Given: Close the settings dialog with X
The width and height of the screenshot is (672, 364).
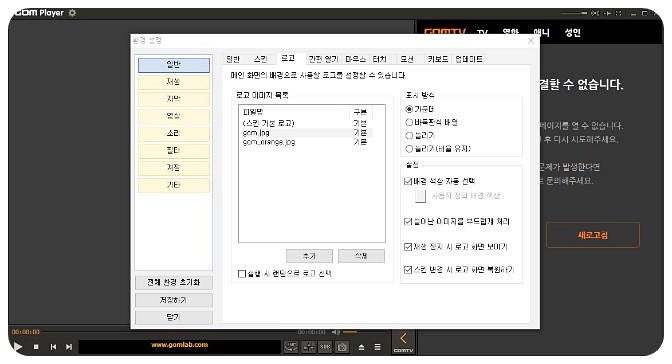Looking at the screenshot, I should pyautogui.click(x=531, y=41).
